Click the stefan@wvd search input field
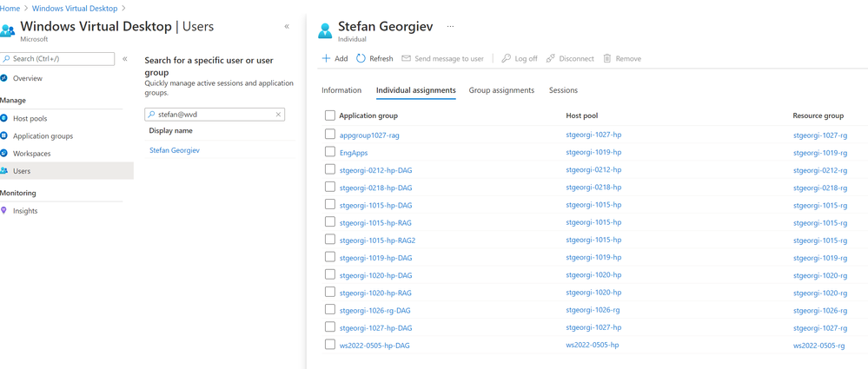Viewport: 868px width, 369px height. 214,115
